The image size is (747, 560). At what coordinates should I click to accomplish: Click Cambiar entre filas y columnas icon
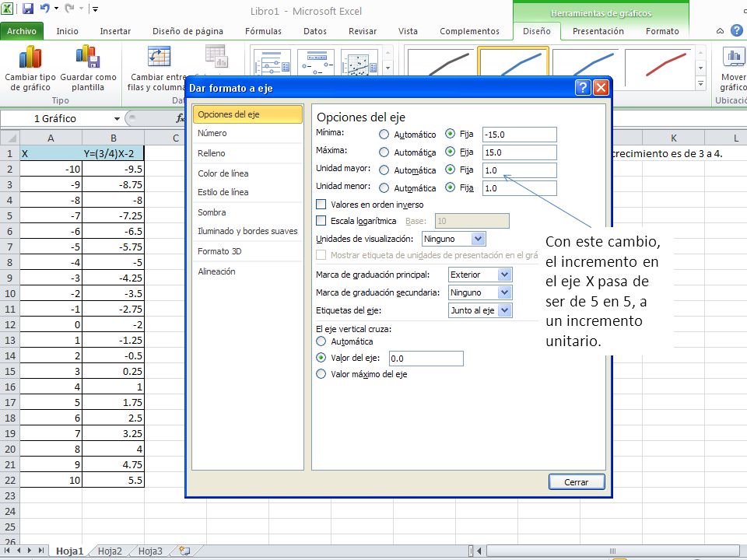pyautogui.click(x=159, y=57)
